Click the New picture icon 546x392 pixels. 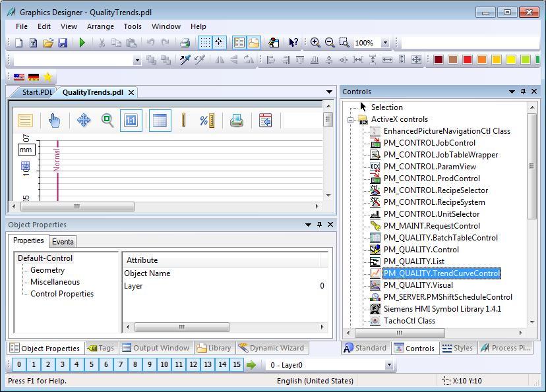pyautogui.click(x=19, y=43)
